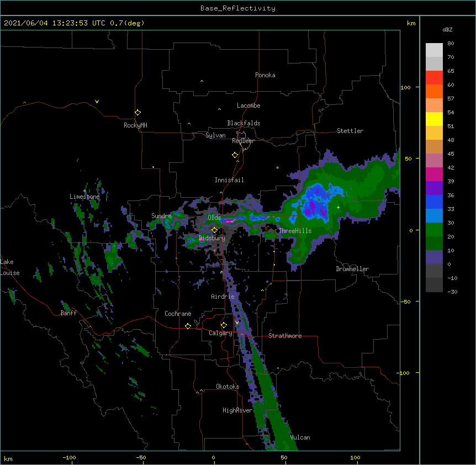Select the yellow diamond marker below Cochrane
This screenshot has height=465, width=476.
coord(188,326)
